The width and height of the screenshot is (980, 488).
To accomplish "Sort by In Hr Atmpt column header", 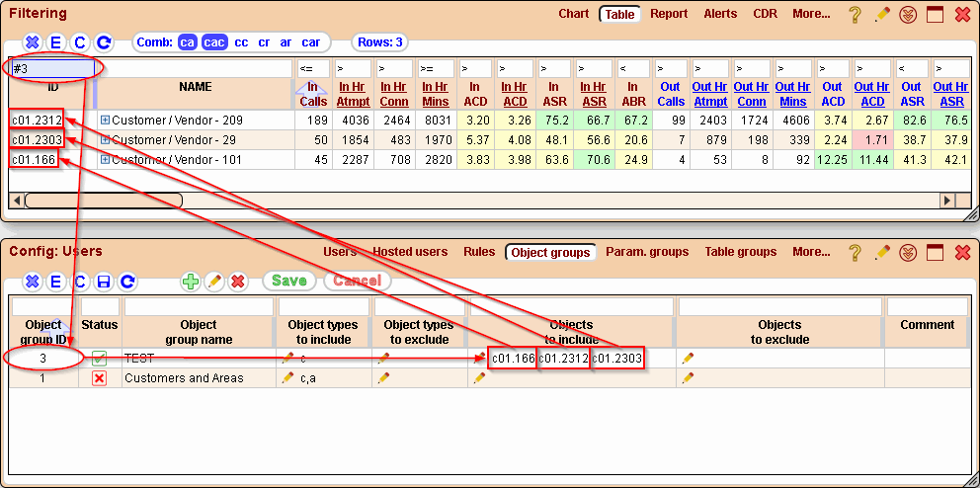I will pos(353,94).
